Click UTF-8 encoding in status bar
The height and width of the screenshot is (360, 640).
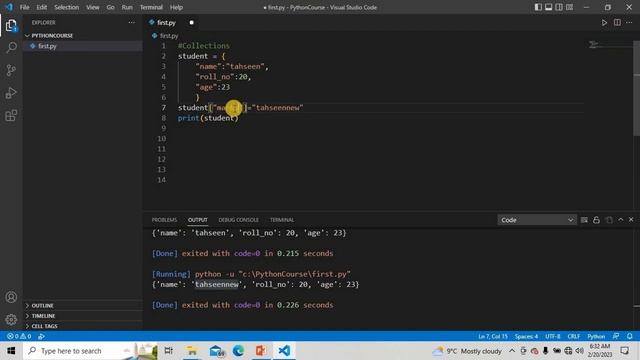553,336
